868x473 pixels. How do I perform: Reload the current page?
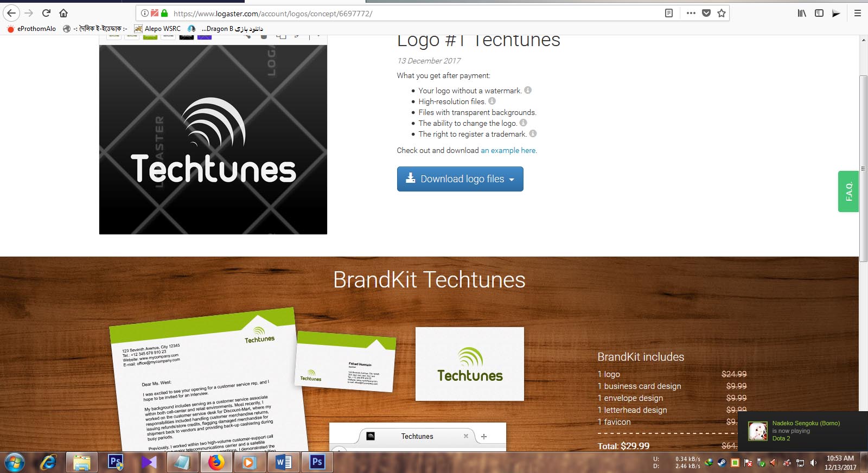pyautogui.click(x=46, y=13)
